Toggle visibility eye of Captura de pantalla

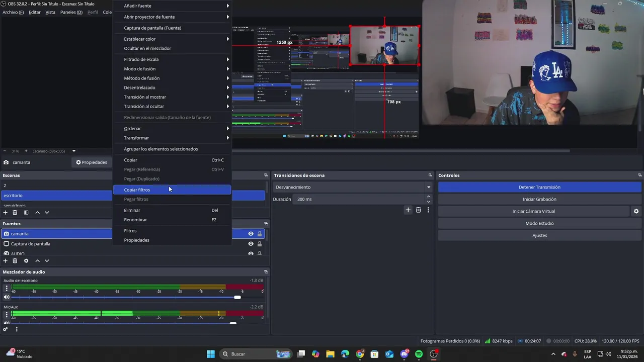251,244
